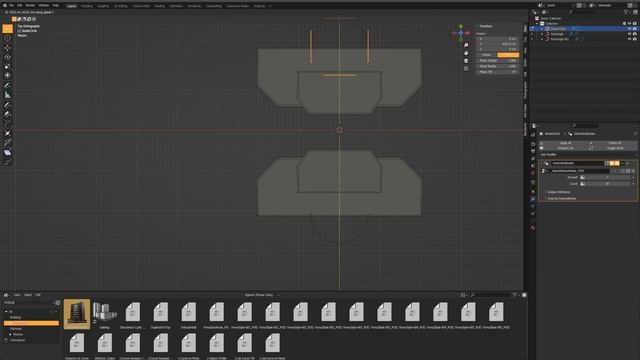This screenshot has width=640, height=360.
Task: Select the Measure tool
Action: click(7, 95)
